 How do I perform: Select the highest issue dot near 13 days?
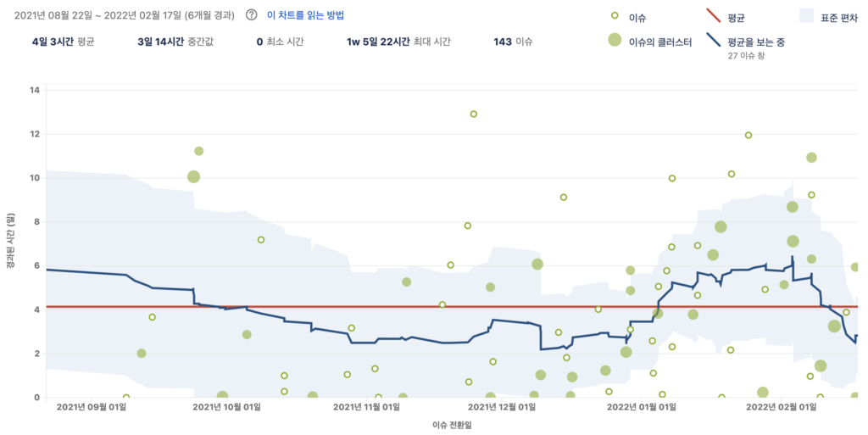(474, 114)
